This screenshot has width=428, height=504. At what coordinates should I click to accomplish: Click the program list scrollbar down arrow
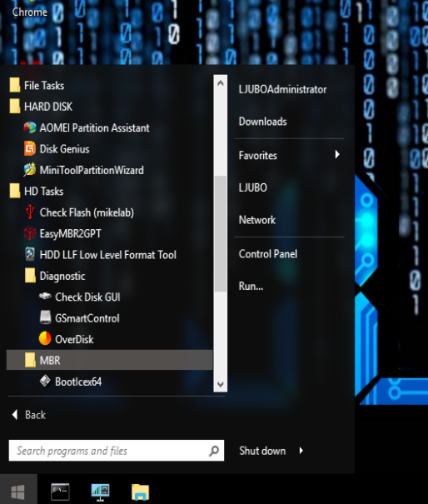click(221, 384)
